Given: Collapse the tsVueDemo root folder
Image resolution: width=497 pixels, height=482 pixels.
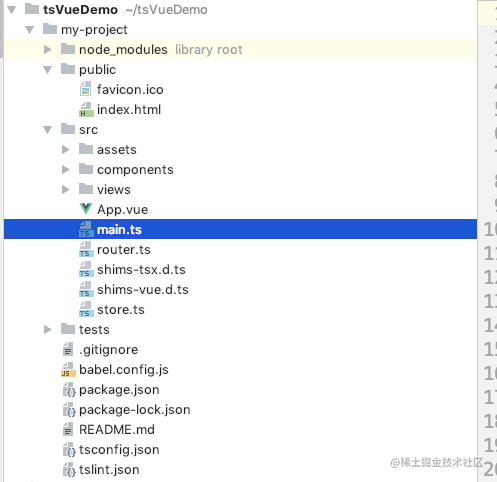Looking at the screenshot, I should pyautogui.click(x=12, y=10).
